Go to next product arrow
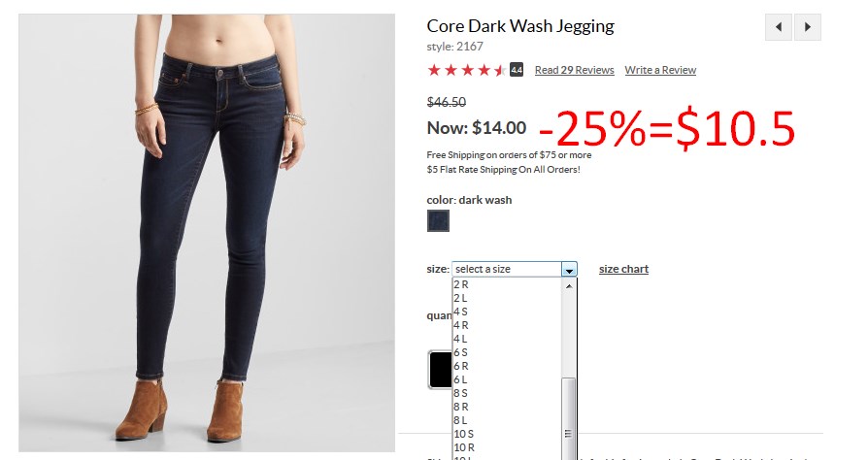This screenshot has height=460, width=868. 808,27
